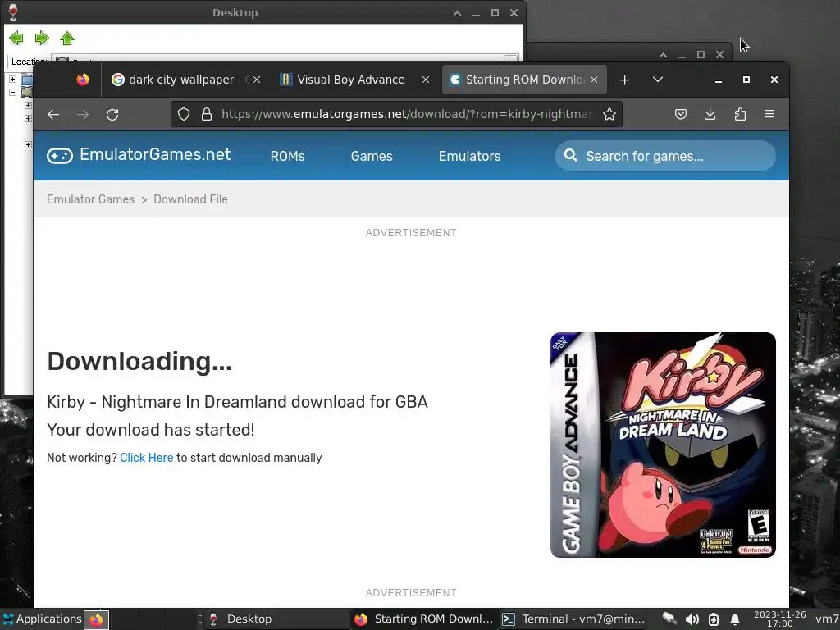Select the Starting ROM Download tab

click(x=524, y=80)
